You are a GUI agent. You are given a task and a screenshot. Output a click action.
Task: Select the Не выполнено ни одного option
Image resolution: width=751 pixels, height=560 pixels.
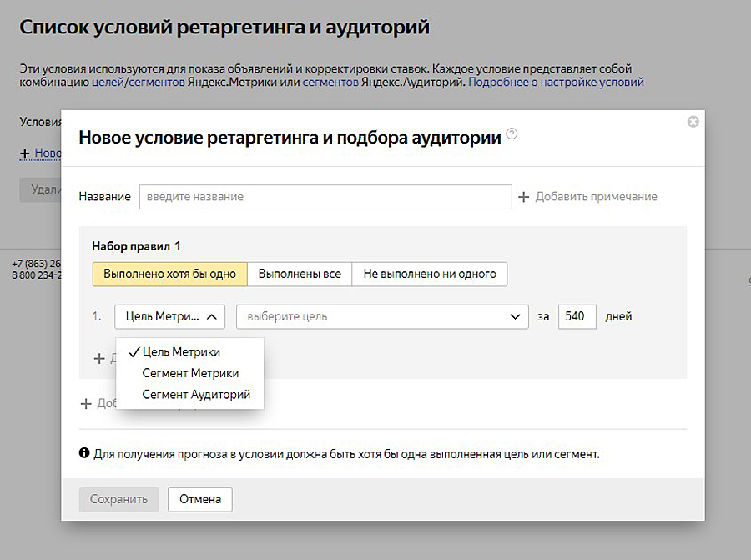[429, 274]
